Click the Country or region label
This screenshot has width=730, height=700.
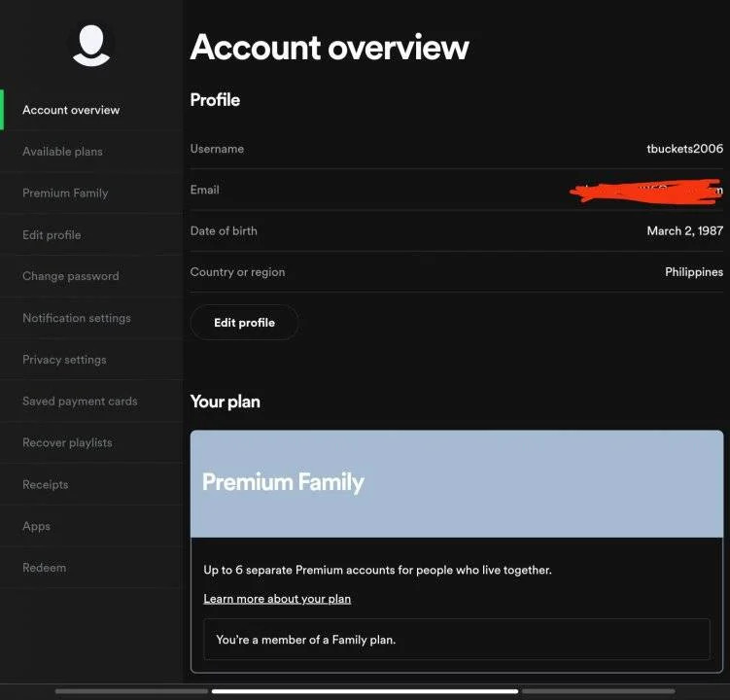[x=237, y=272]
